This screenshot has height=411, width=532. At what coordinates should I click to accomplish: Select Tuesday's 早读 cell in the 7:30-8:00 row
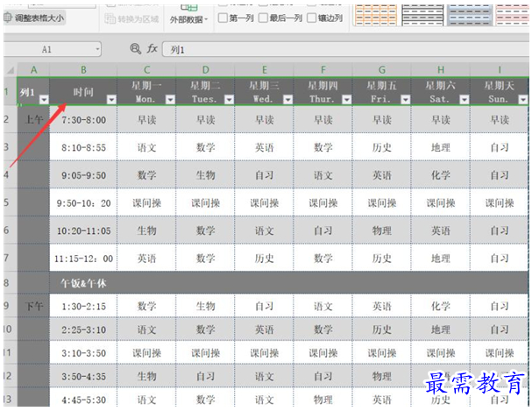click(205, 119)
